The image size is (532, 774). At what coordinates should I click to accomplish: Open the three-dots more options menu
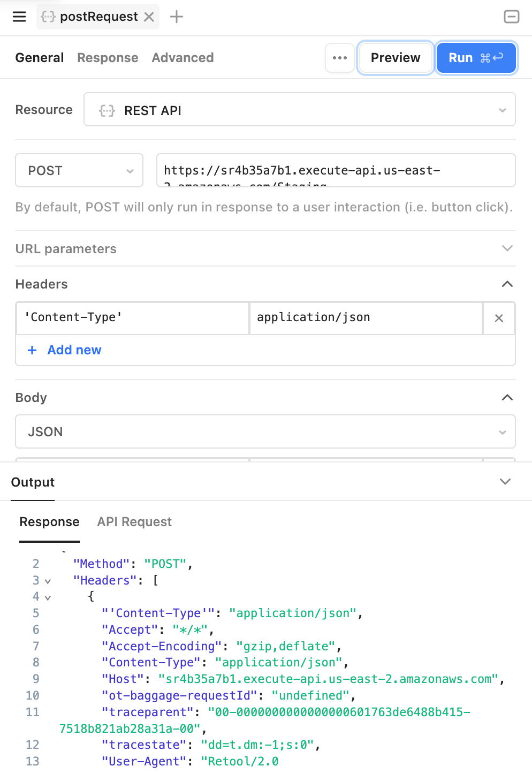[340, 58]
